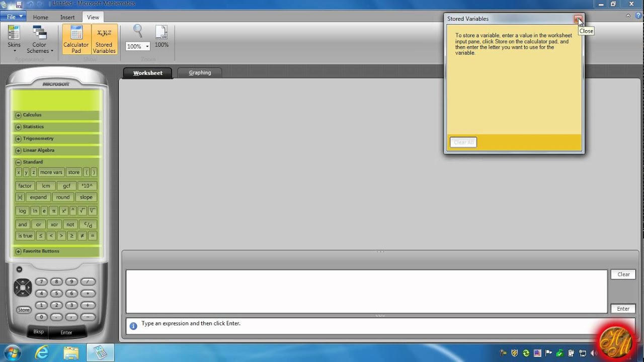The height and width of the screenshot is (362, 644).
Task: Open the zoom percentage combo box
Action: 138,46
